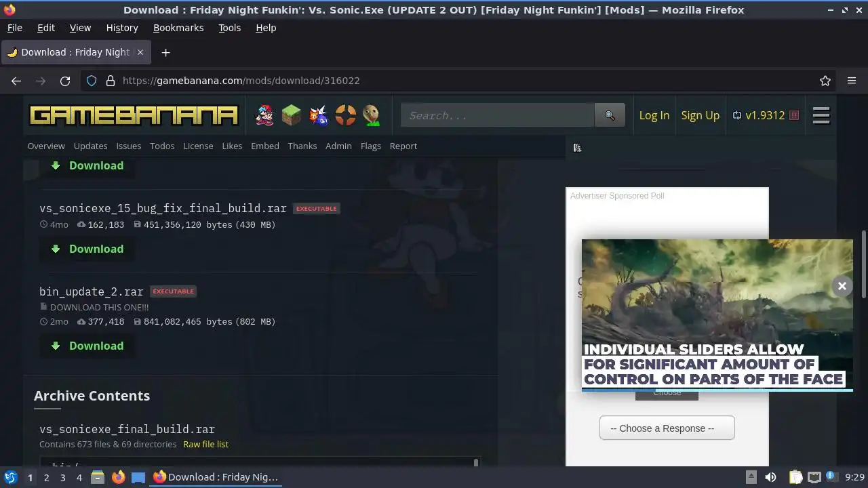Launch Firefox from taskbar launcher

tap(118, 477)
